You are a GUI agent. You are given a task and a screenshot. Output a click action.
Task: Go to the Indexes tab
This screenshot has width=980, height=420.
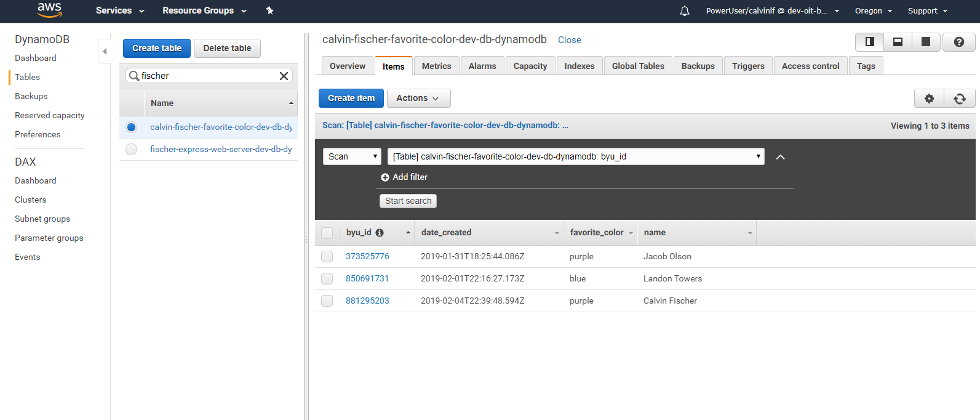(580, 66)
